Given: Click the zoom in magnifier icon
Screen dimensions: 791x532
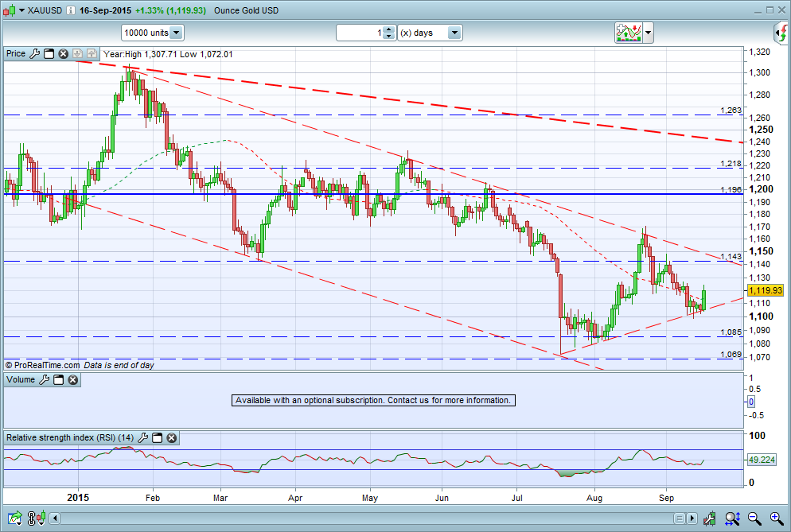Looking at the screenshot, I should click(777, 518).
